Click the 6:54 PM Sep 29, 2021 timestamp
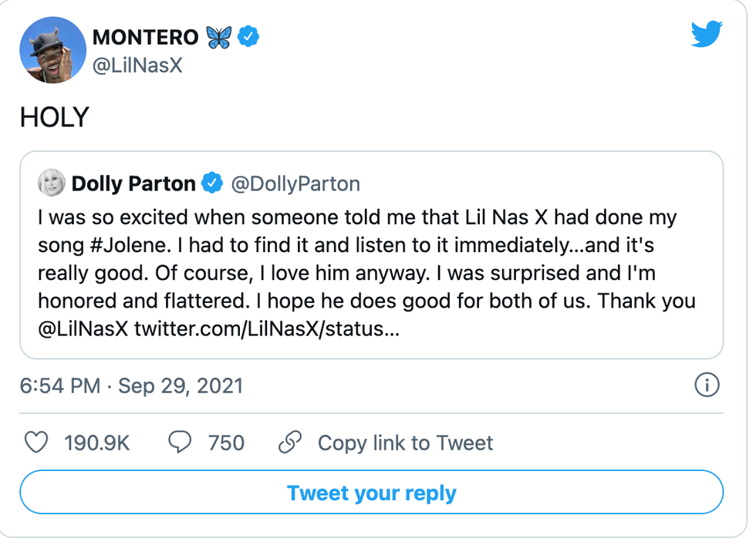756x542 pixels. (131, 385)
